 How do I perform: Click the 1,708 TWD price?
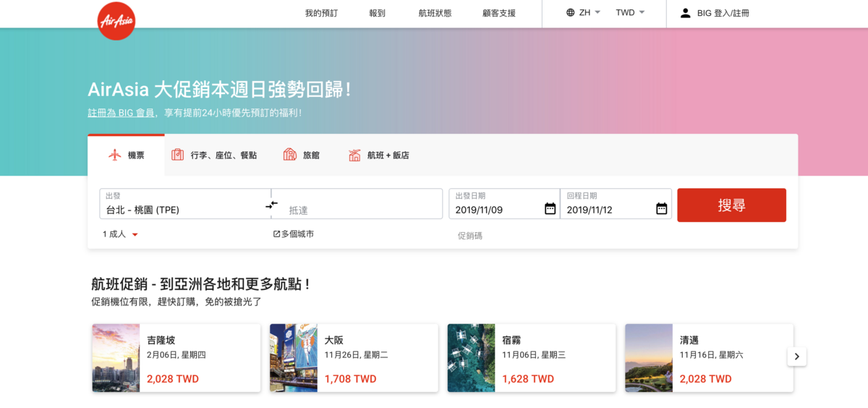point(350,379)
